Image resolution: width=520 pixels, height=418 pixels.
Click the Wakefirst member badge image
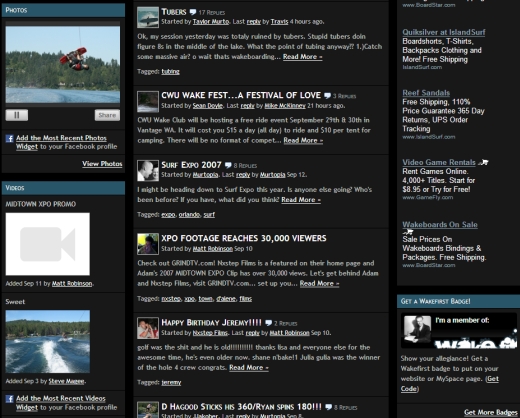(459, 331)
